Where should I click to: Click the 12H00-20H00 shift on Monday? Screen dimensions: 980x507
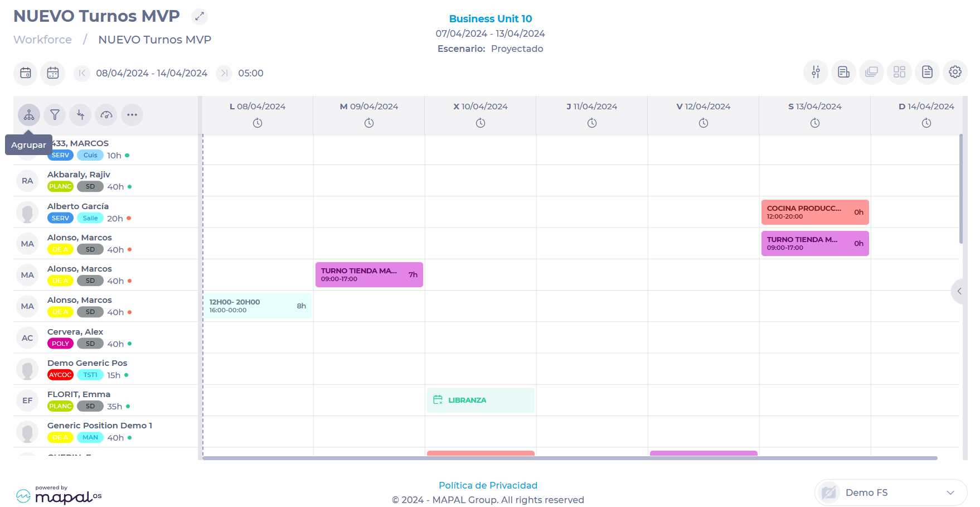[258, 306]
